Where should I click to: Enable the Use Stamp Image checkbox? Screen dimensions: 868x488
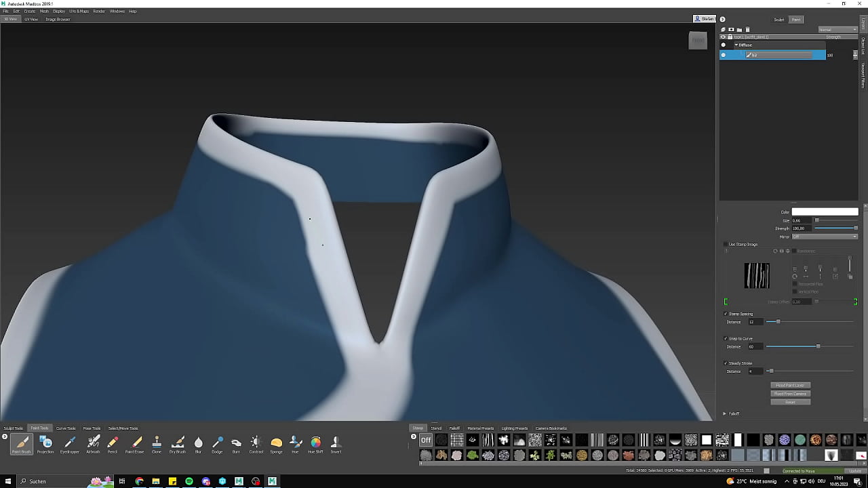coord(726,244)
